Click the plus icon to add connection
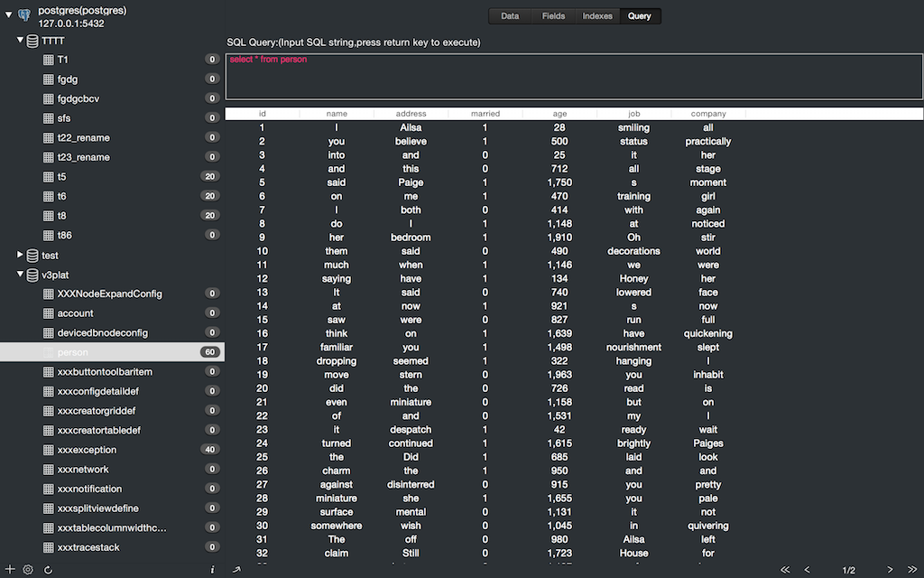 (x=10, y=570)
